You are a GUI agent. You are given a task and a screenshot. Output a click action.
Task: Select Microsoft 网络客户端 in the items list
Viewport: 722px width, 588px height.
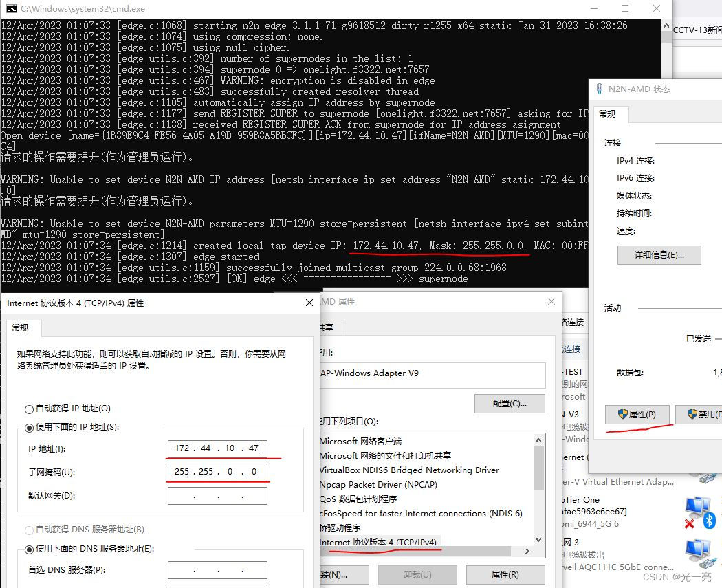click(x=360, y=441)
